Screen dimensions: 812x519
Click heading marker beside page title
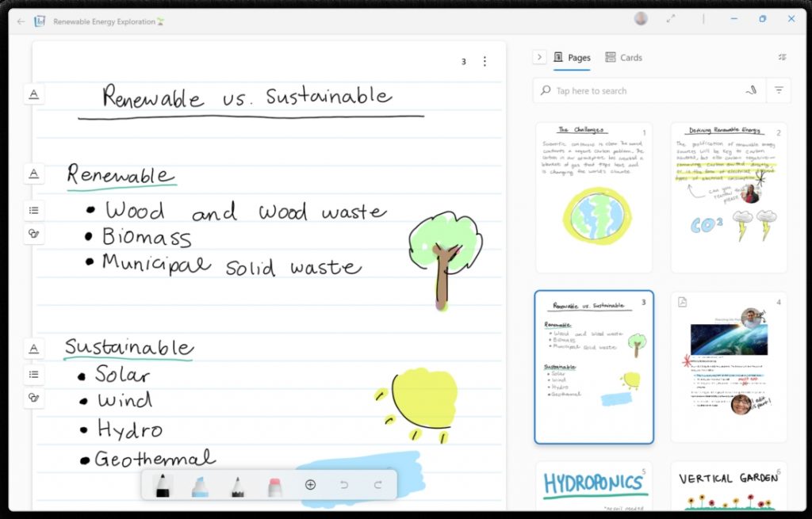pyautogui.click(x=33, y=95)
